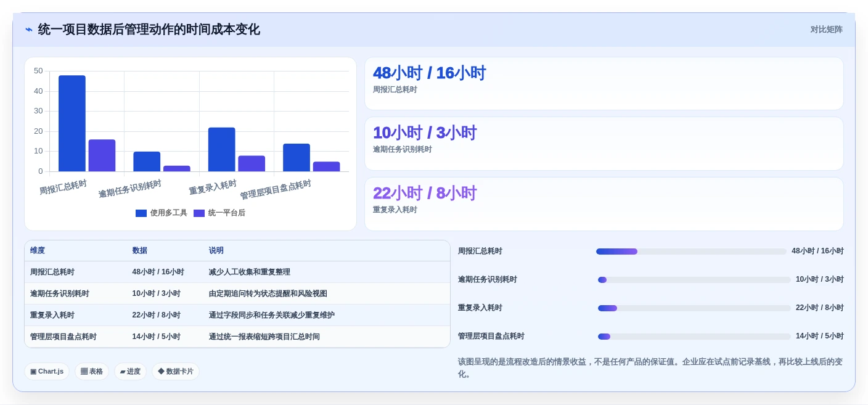
Task: Click the chart axis label 管理层项目盘点耗时
Action: click(276, 190)
